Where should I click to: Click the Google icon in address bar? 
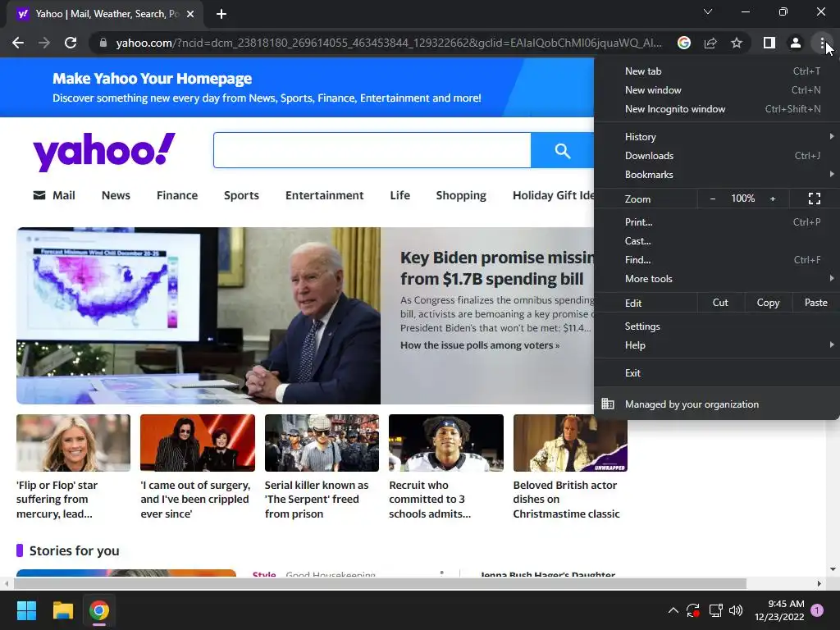click(683, 43)
